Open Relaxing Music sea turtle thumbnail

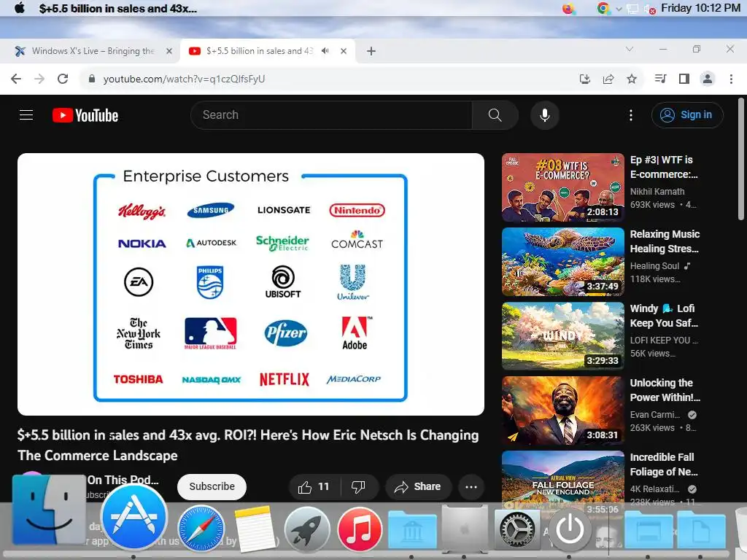click(x=563, y=262)
